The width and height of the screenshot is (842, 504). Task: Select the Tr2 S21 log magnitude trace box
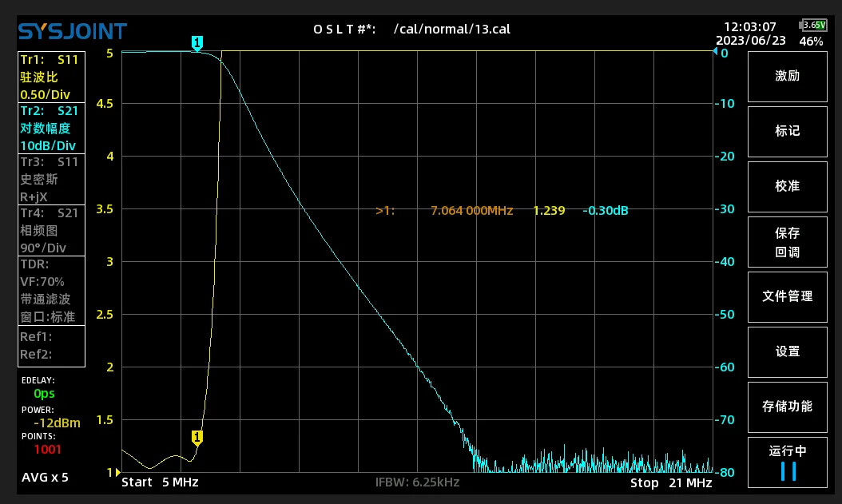pyautogui.click(x=52, y=129)
